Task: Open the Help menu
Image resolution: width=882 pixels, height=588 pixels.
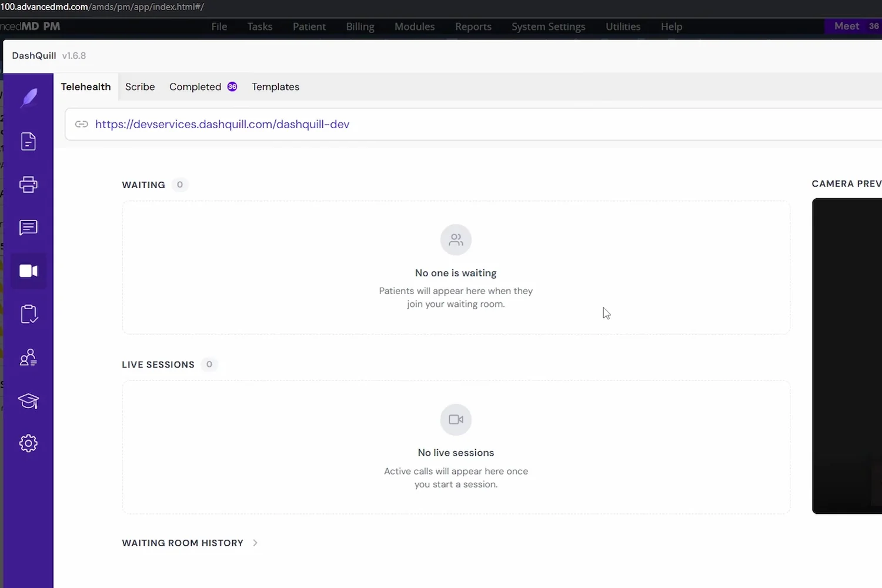Action: pos(671,26)
